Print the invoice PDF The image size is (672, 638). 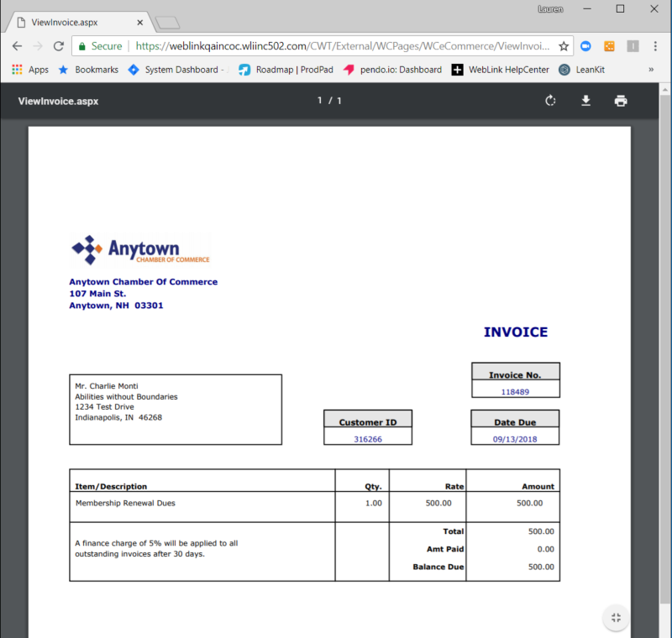tap(621, 101)
